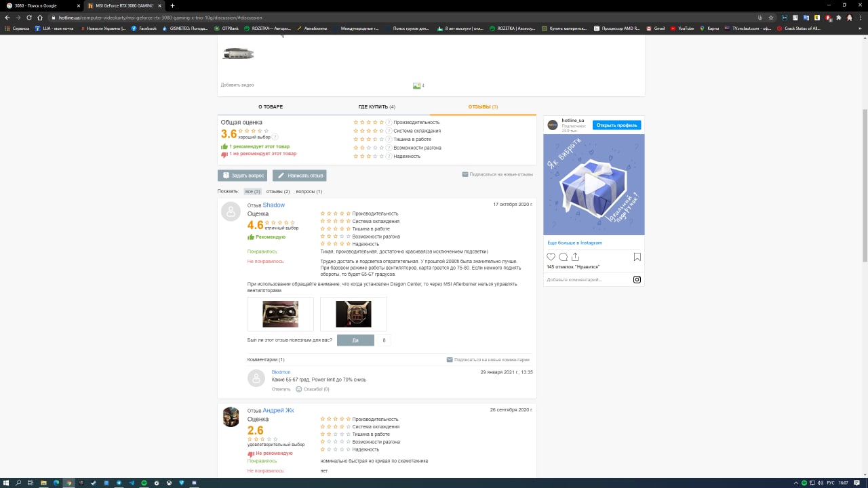
Task: Click help icon beside overall Производительность rating
Action: 389,123
